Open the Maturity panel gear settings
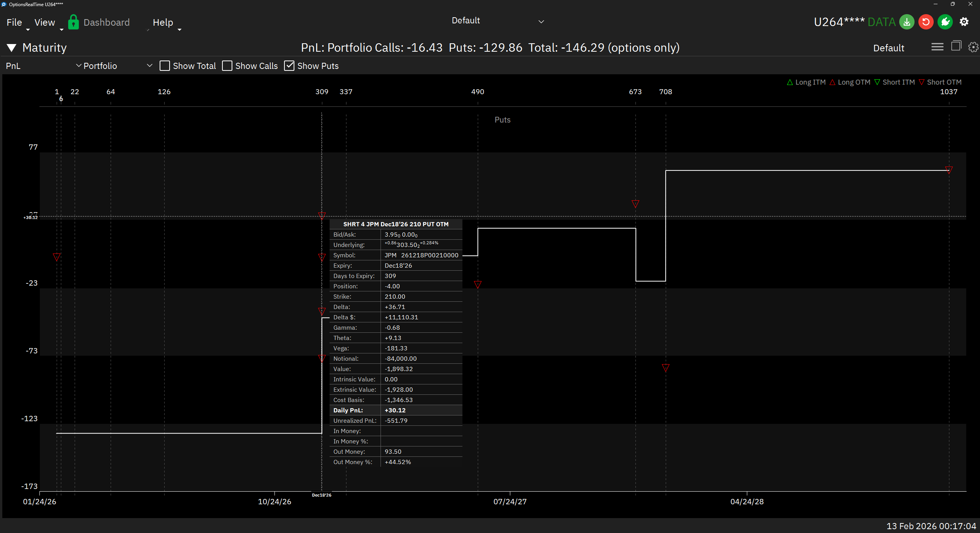Viewport: 980px width, 533px height. tap(973, 47)
